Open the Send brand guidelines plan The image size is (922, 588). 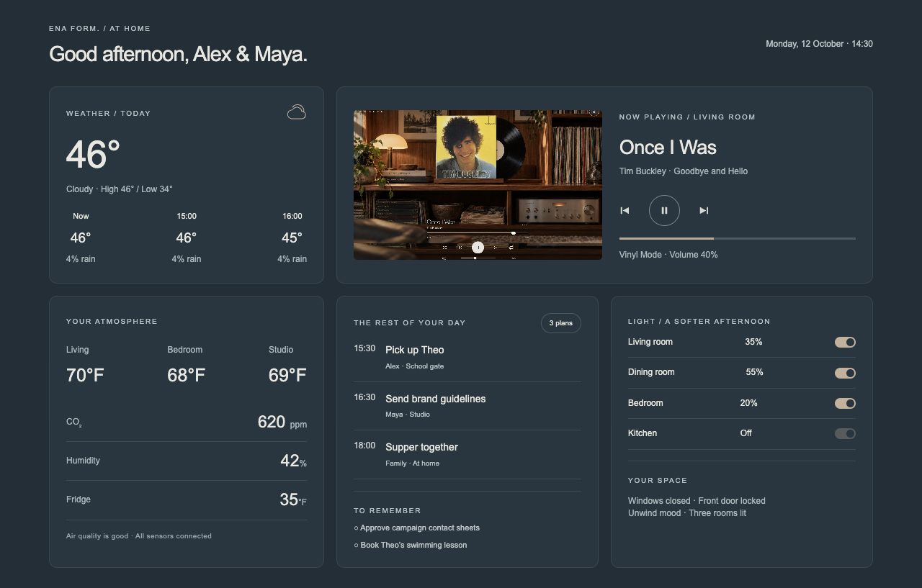[467, 406]
